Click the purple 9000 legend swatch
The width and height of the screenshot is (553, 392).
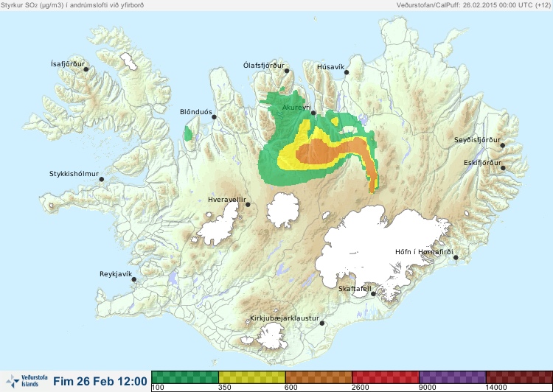coord(453,377)
